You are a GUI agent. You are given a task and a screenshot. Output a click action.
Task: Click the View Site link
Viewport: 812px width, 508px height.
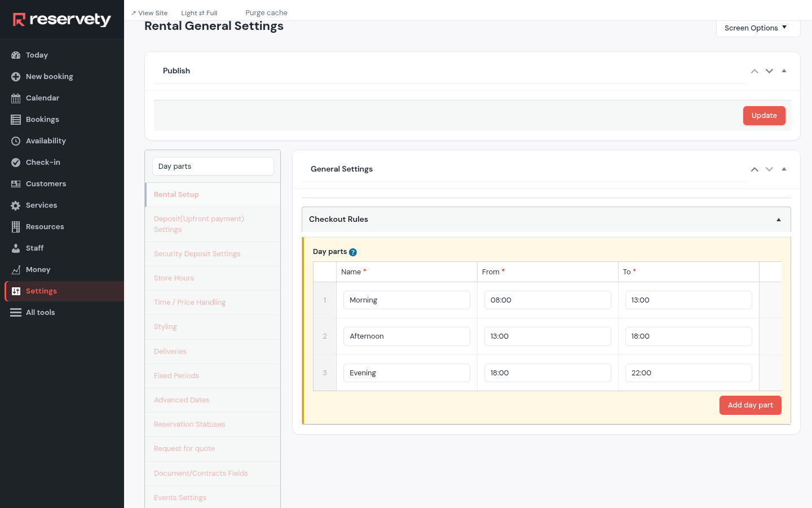[149, 13]
